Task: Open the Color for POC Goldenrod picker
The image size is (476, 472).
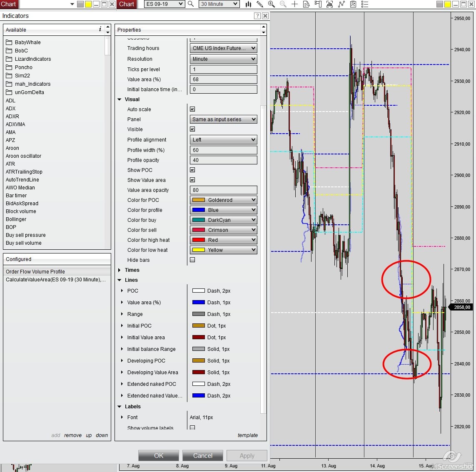Action: click(x=224, y=200)
